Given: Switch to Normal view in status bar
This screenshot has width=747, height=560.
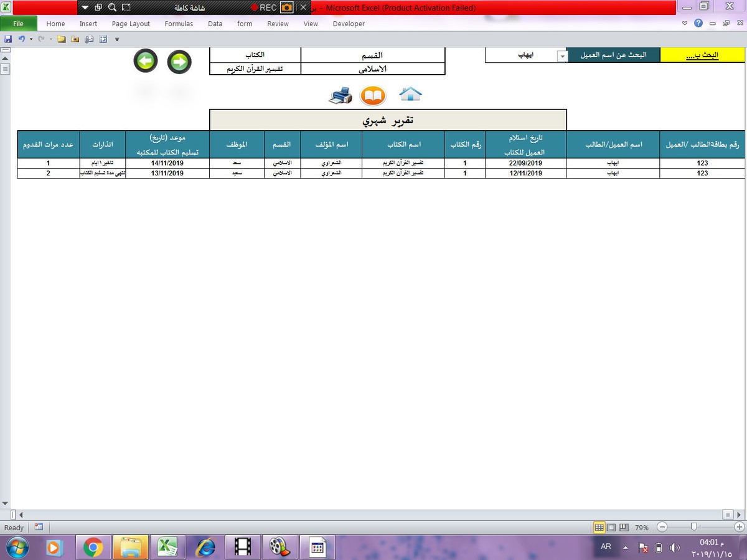Looking at the screenshot, I should coord(599,527).
